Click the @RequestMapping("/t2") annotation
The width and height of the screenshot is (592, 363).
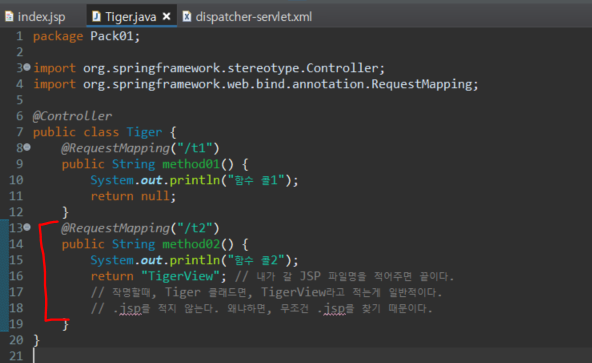140,228
